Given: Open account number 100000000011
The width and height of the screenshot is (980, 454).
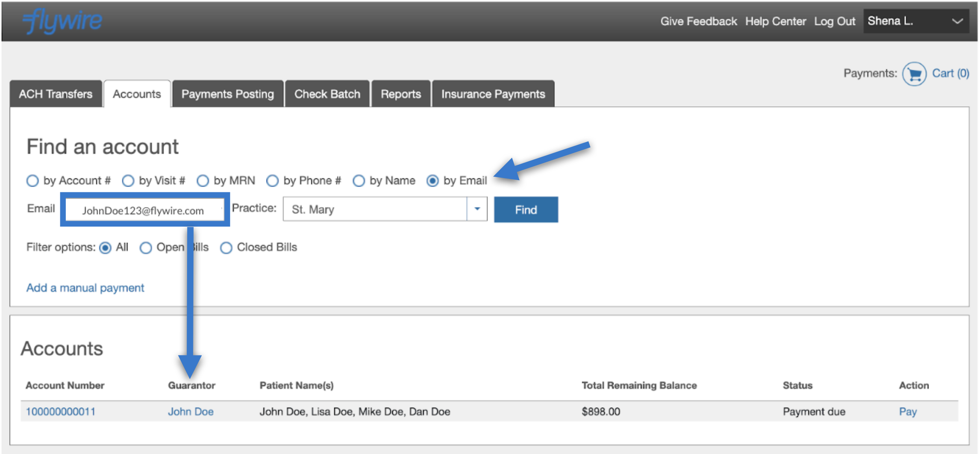Looking at the screenshot, I should tap(61, 411).
